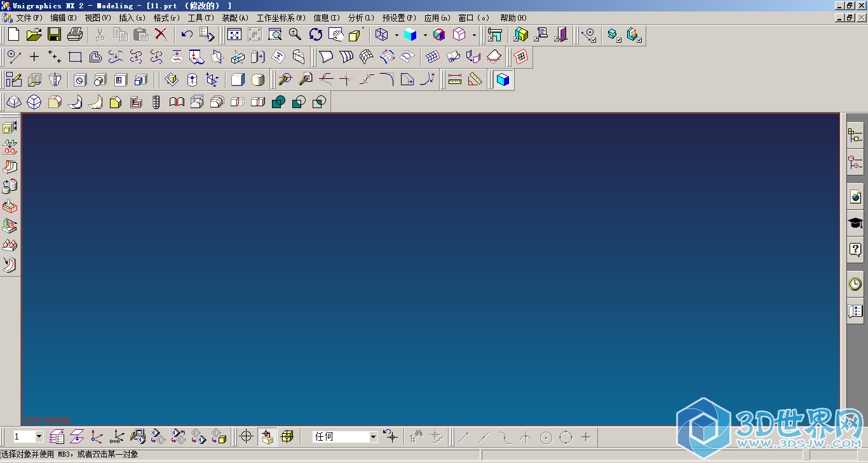This screenshot has height=463, width=868.
Task: Save the part with the floppy icon
Action: pyautogui.click(x=54, y=34)
